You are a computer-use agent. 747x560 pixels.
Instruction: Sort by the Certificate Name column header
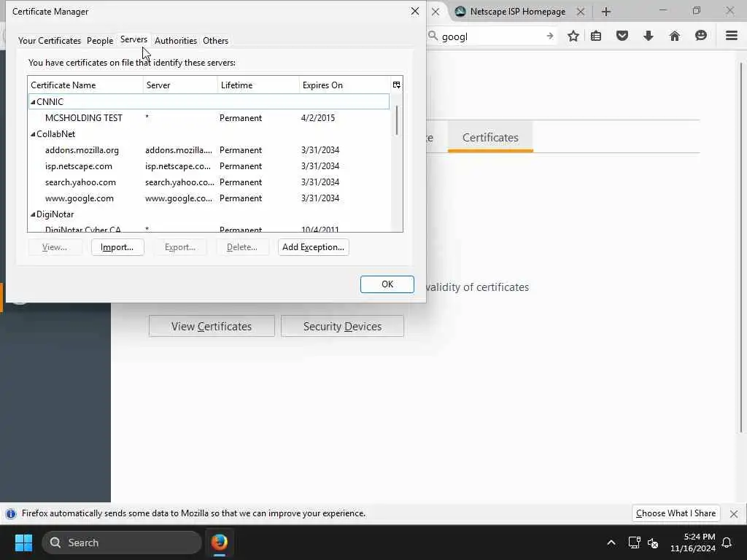tap(85, 85)
